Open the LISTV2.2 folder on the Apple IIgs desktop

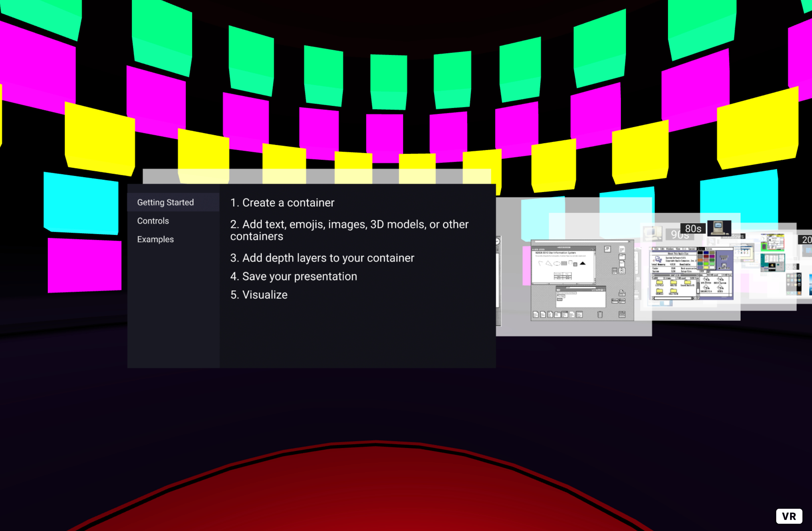pyautogui.click(x=660, y=283)
